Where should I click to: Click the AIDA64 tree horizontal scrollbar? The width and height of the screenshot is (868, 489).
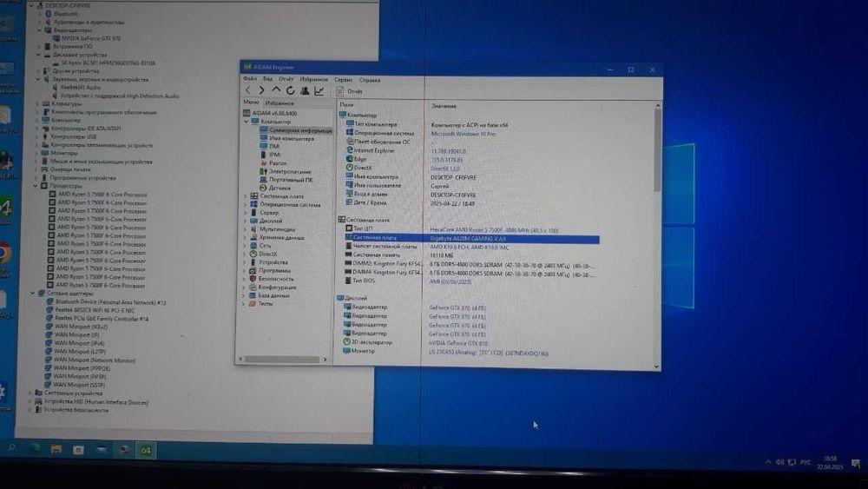click(x=282, y=360)
